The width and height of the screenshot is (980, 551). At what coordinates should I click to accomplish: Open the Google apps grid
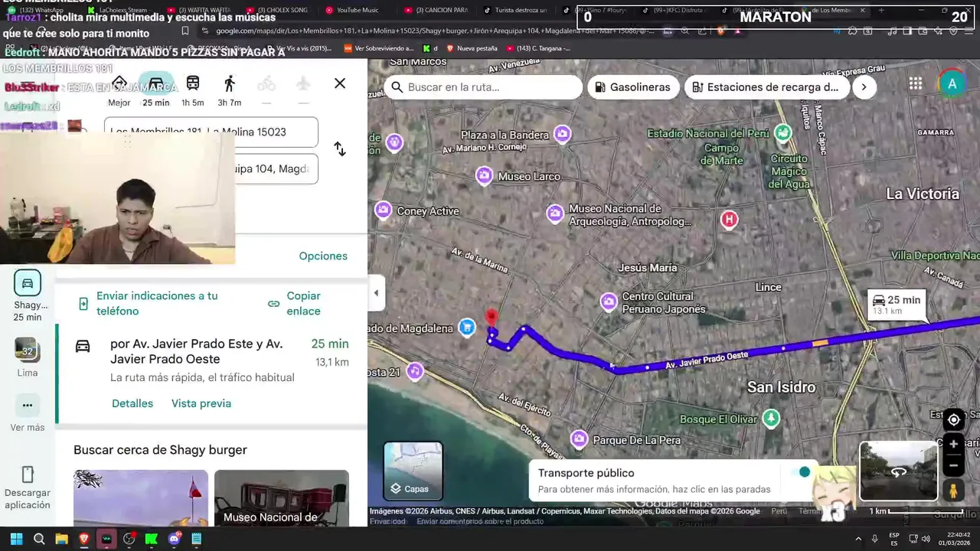point(916,84)
